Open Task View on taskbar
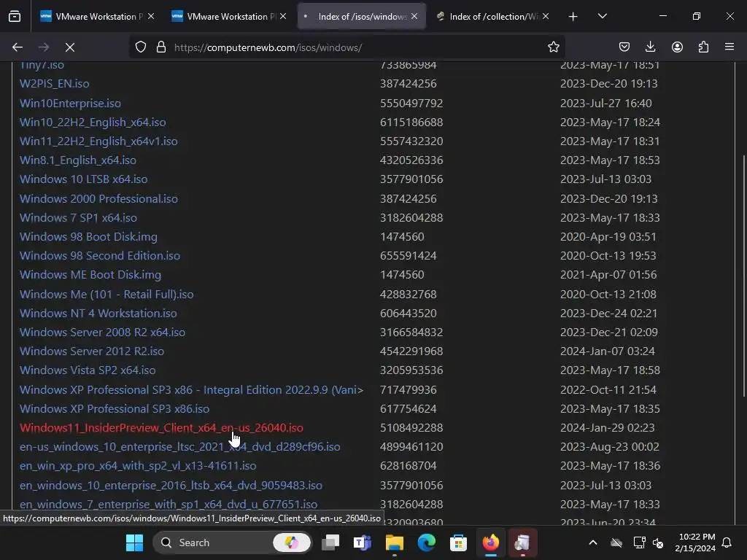Image resolution: width=747 pixels, height=560 pixels. click(330, 542)
